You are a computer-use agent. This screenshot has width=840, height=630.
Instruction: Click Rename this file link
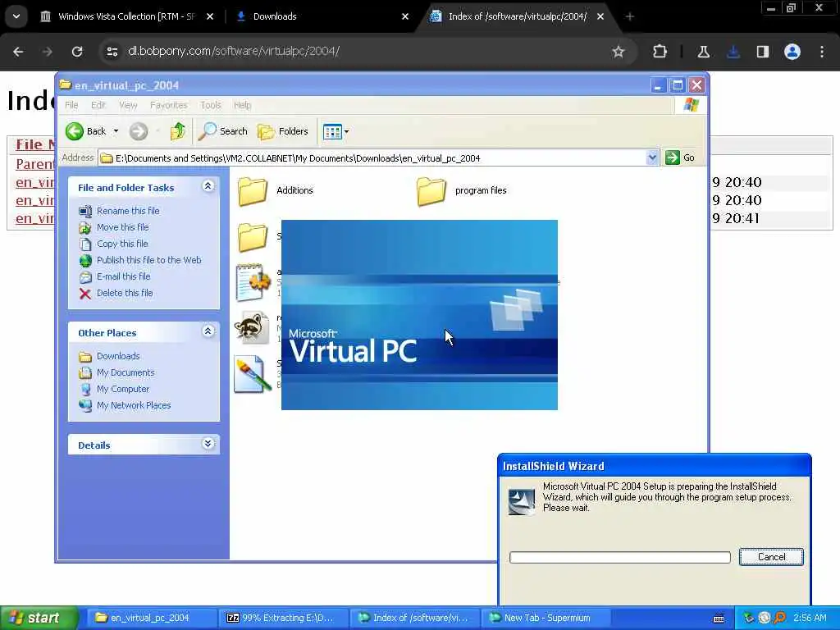pyautogui.click(x=128, y=211)
